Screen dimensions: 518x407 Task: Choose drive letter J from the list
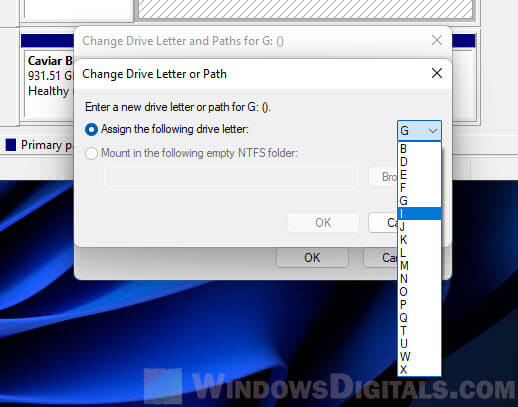coord(419,227)
